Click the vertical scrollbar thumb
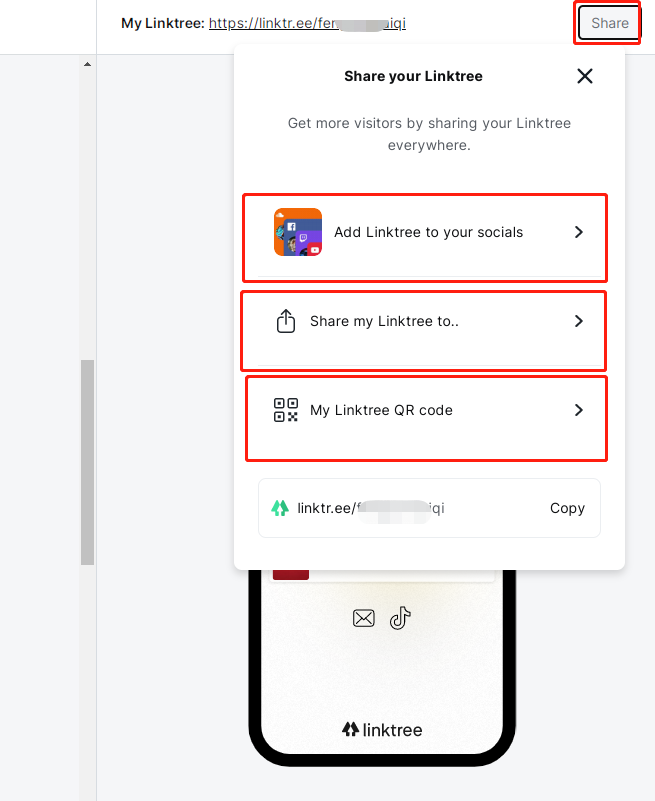 coord(87,460)
